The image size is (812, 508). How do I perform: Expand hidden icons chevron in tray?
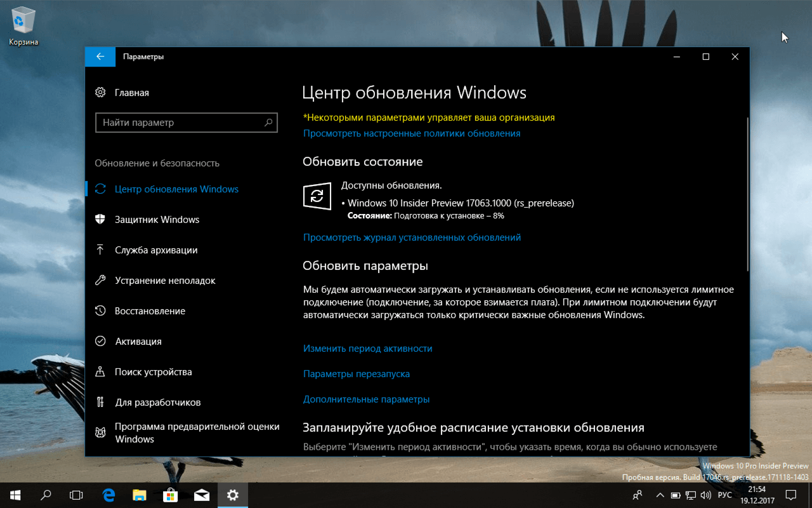coord(660,495)
